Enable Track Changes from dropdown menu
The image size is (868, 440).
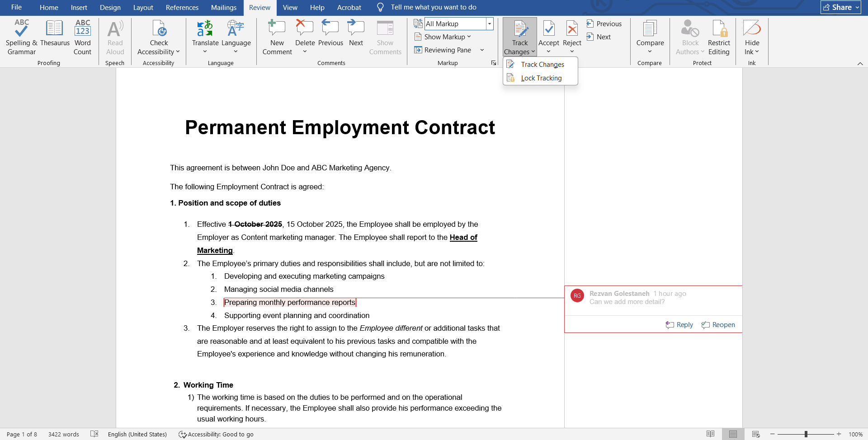click(540, 65)
